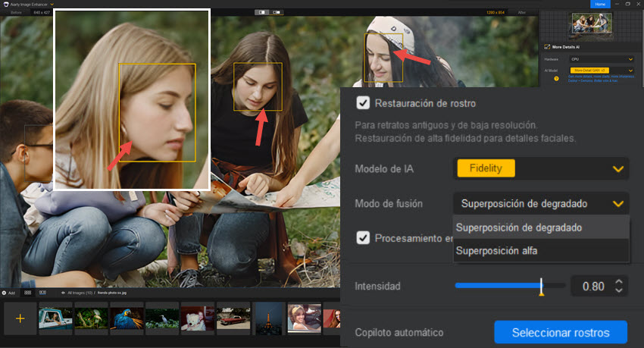This screenshot has width=644, height=348.
Task: Decrease Intensidad with the down stepper arrow
Action: pos(619,290)
